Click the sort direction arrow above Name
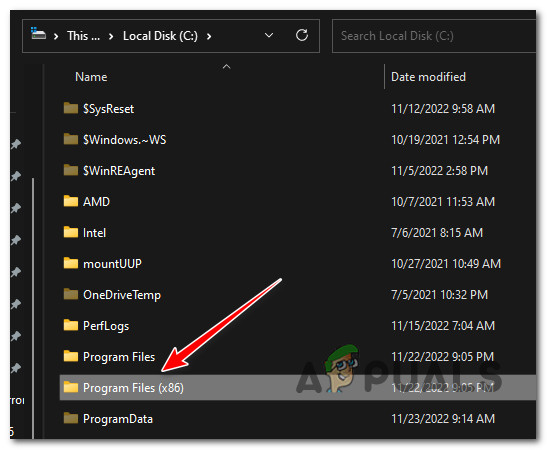This screenshot has width=547, height=450. click(x=226, y=66)
